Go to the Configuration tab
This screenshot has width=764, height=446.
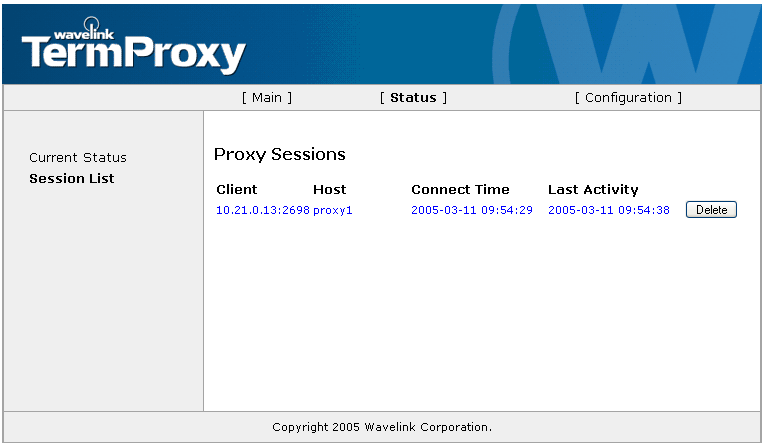628,97
